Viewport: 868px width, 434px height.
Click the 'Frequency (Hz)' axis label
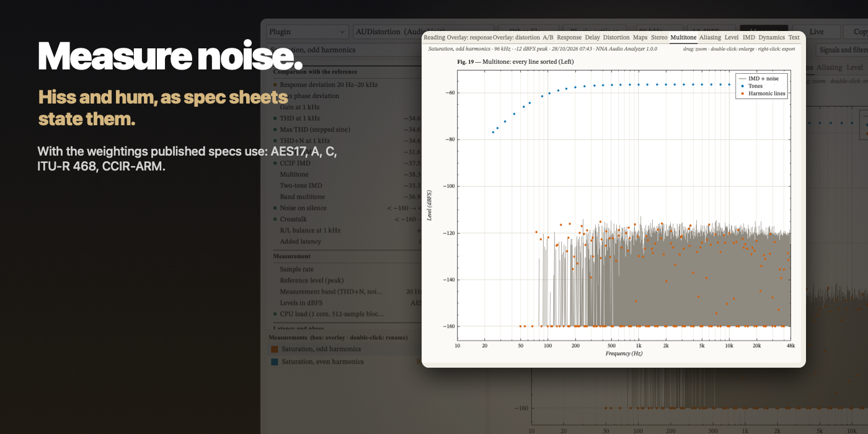tap(624, 353)
